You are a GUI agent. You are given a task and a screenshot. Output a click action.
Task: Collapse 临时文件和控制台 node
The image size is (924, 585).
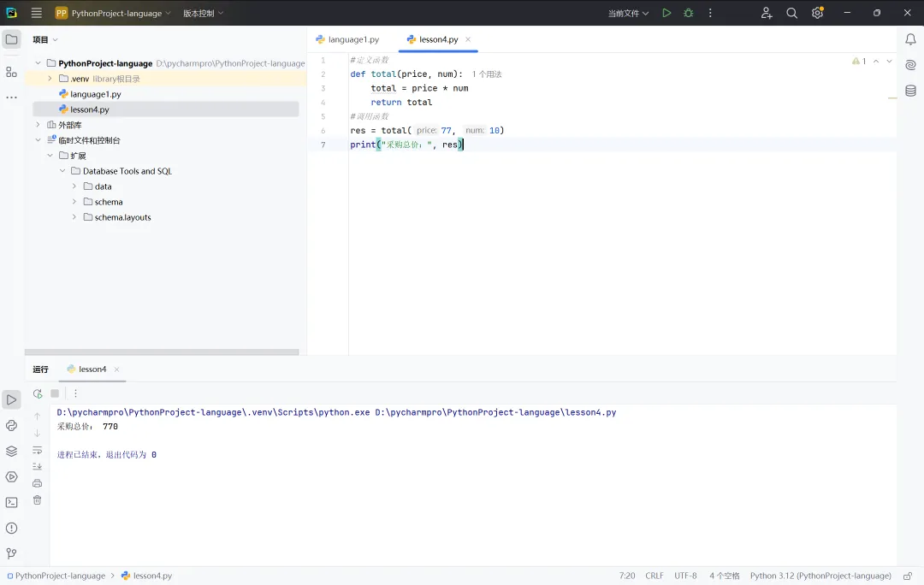pyautogui.click(x=38, y=140)
